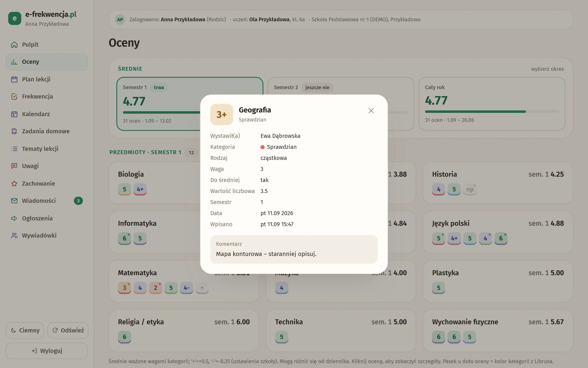
Task: Click the Zachowanie star icon
Action: click(14, 184)
